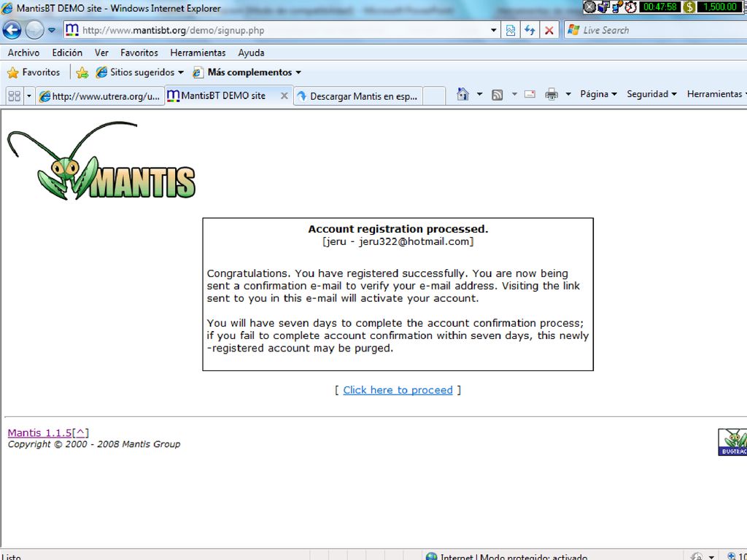
Task: Open the Print options dropdown arrow
Action: (568, 94)
